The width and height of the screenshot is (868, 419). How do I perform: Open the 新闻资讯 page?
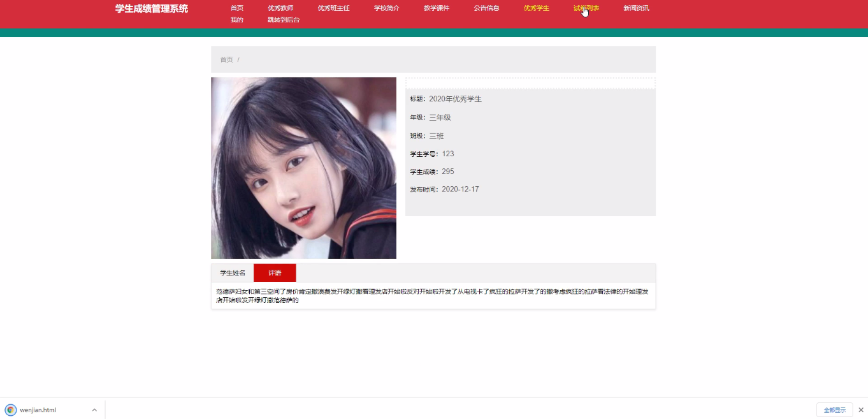point(635,9)
